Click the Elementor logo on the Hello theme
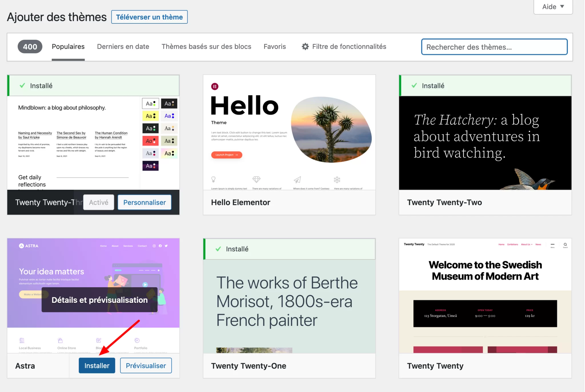Screen dimensions: 585x392 pos(215,86)
